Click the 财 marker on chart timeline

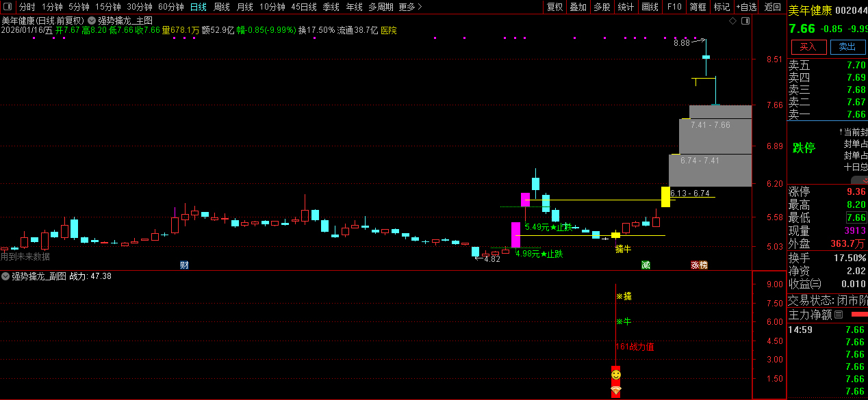[184, 265]
